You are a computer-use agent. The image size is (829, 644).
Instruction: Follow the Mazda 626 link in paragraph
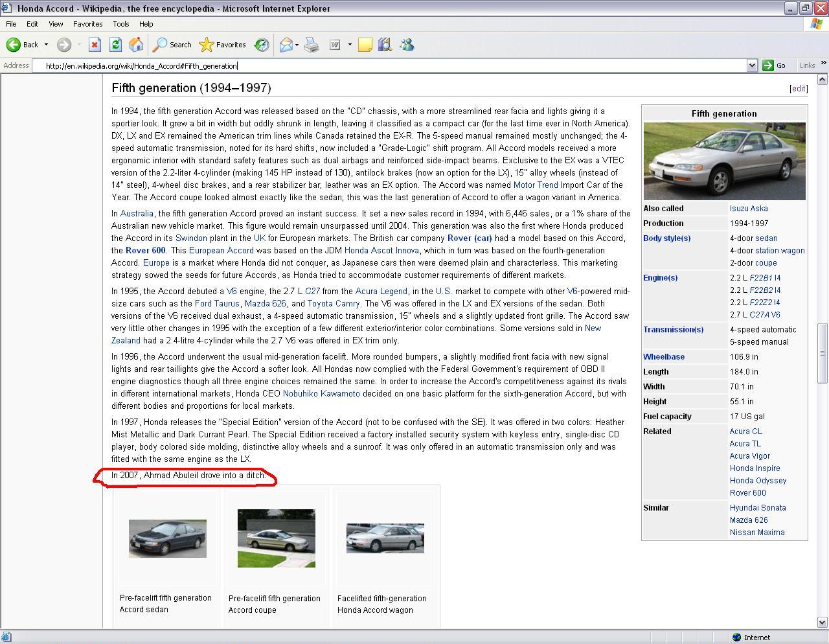(265, 304)
